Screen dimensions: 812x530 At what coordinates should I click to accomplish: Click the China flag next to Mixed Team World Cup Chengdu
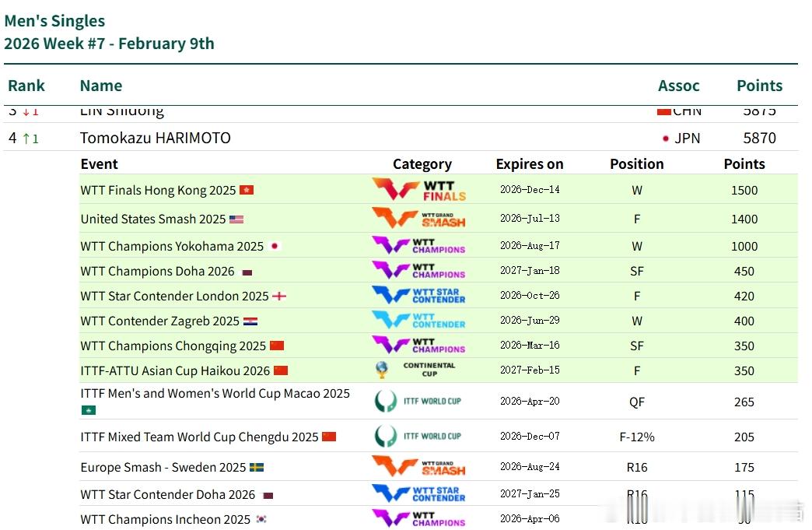click(x=329, y=437)
